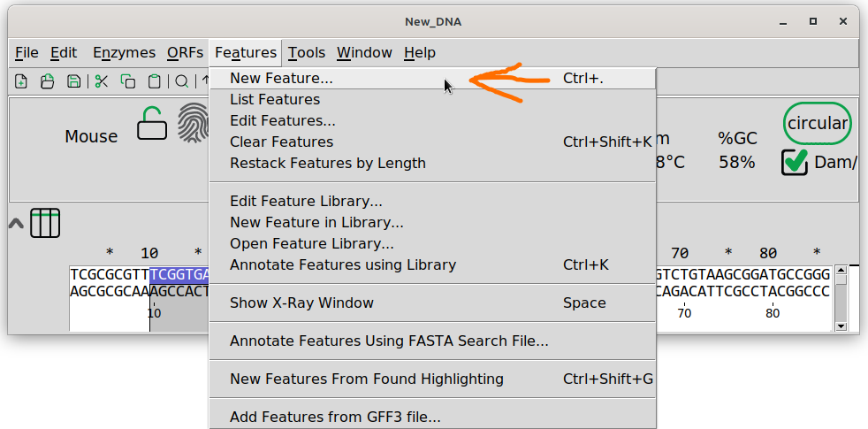Click the new document toolbar icon
868x429 pixels.
(20, 81)
